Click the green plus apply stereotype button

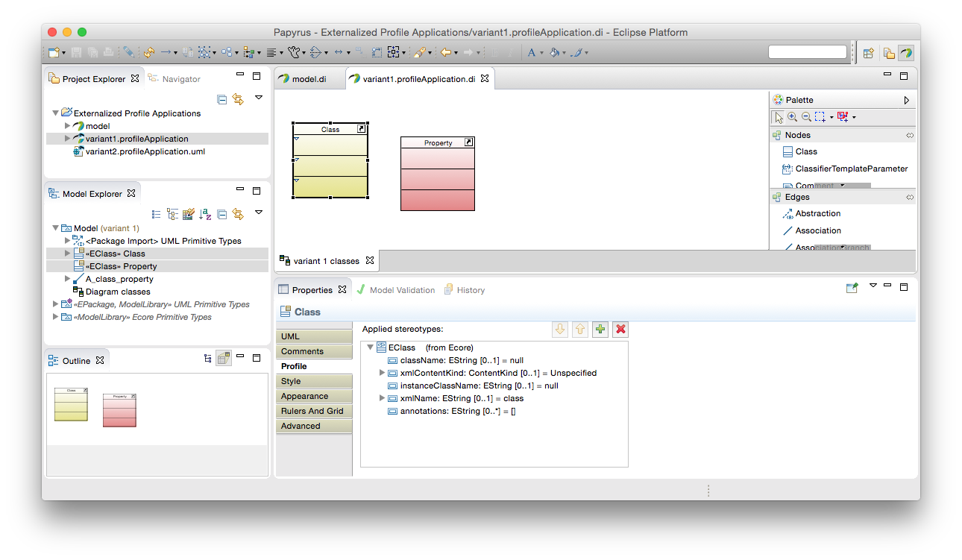[600, 330]
